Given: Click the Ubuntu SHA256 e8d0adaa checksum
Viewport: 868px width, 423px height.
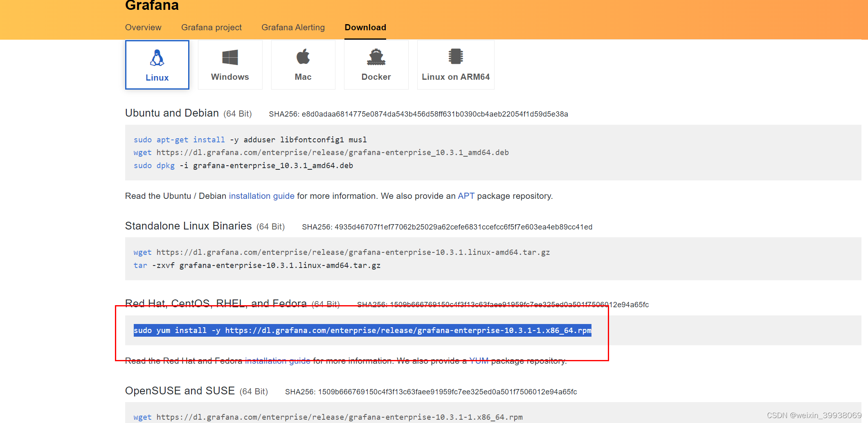Looking at the screenshot, I should click(418, 114).
